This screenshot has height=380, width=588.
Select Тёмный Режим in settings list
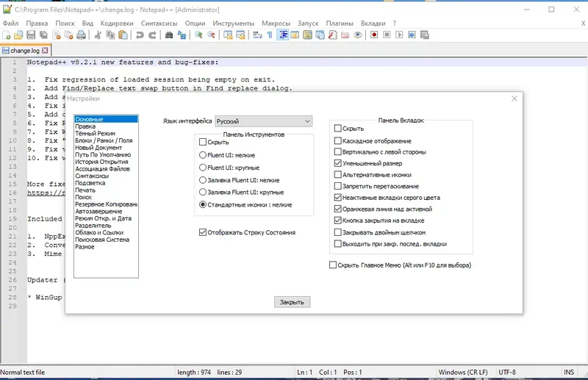[x=95, y=133]
